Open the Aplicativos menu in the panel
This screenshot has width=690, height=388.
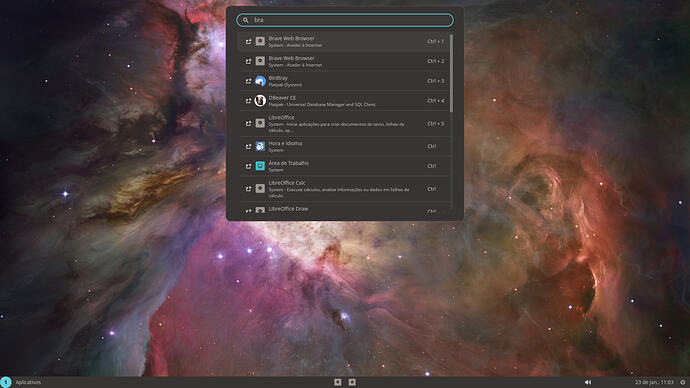[x=28, y=382]
